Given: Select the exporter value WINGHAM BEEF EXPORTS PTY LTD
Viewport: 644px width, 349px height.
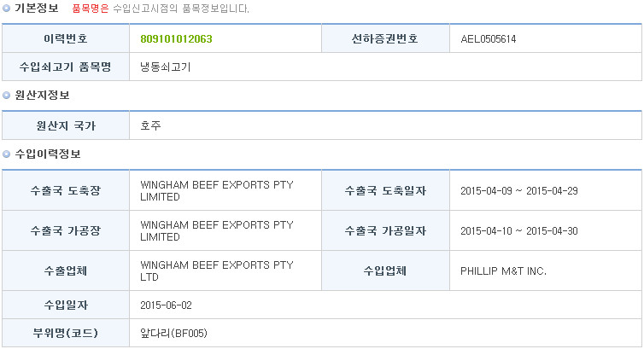Looking at the screenshot, I should (x=217, y=271).
